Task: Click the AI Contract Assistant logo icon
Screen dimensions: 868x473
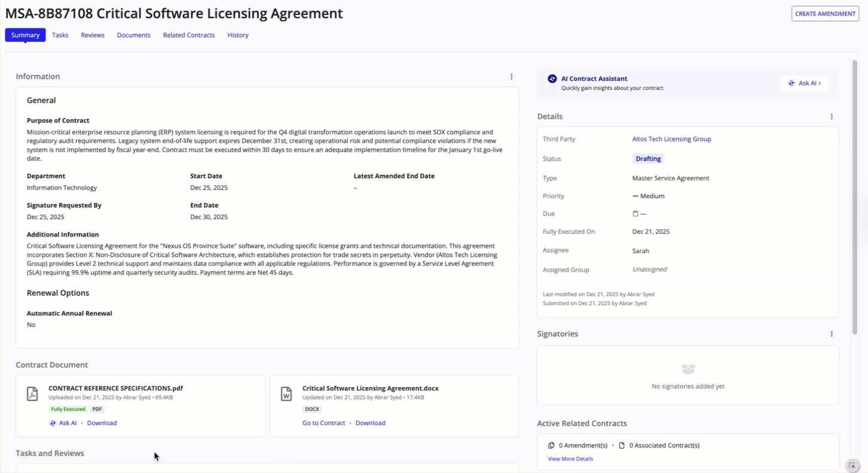Action: (x=552, y=79)
